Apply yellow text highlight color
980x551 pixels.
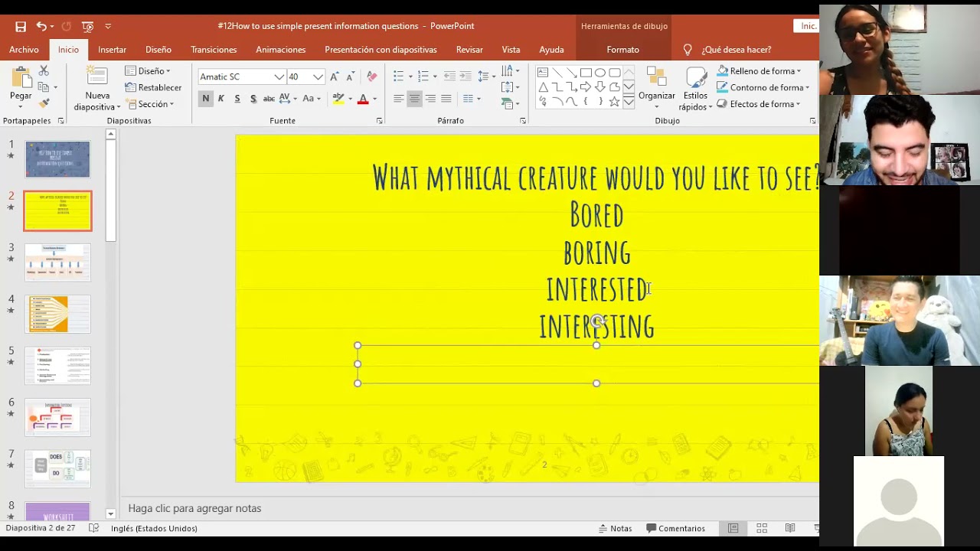338,99
